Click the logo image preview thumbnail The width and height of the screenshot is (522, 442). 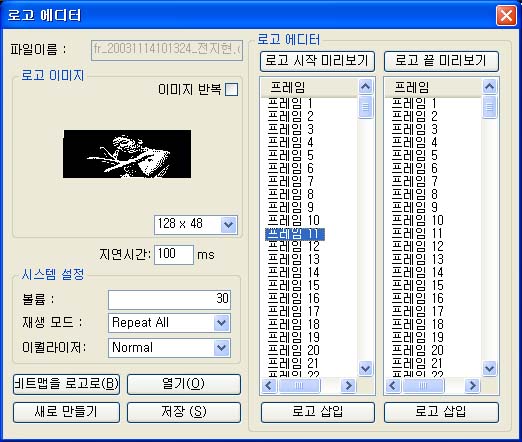point(127,154)
